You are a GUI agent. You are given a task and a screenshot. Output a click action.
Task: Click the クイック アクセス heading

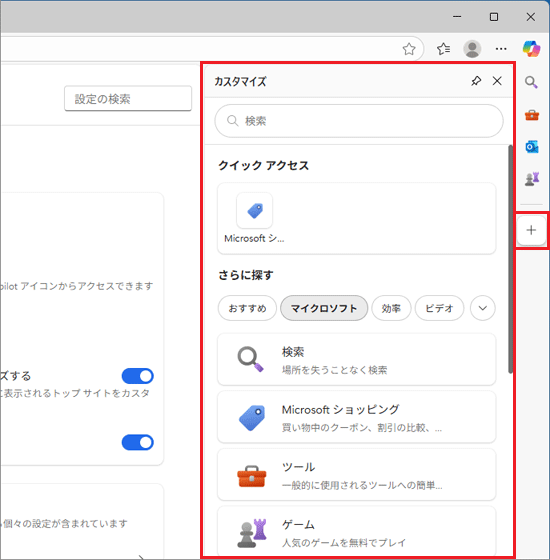[263, 165]
